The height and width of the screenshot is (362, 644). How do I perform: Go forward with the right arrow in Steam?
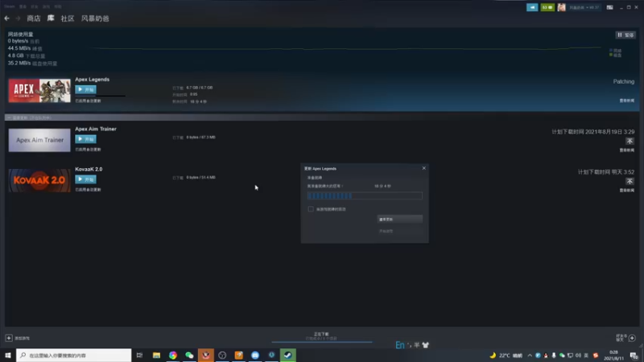18,19
